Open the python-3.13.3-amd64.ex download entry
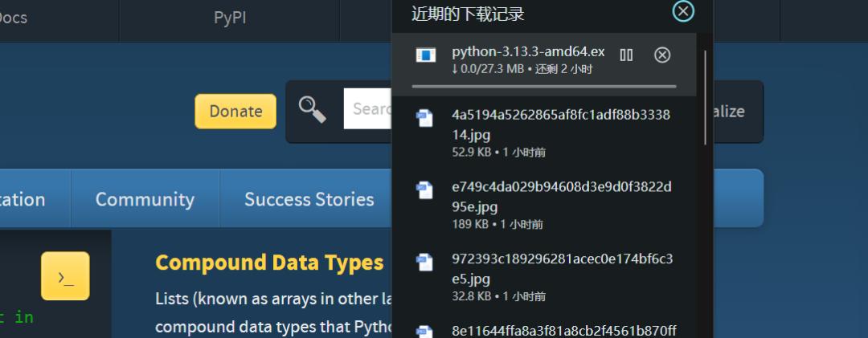The width and height of the screenshot is (868, 338). click(x=543, y=65)
